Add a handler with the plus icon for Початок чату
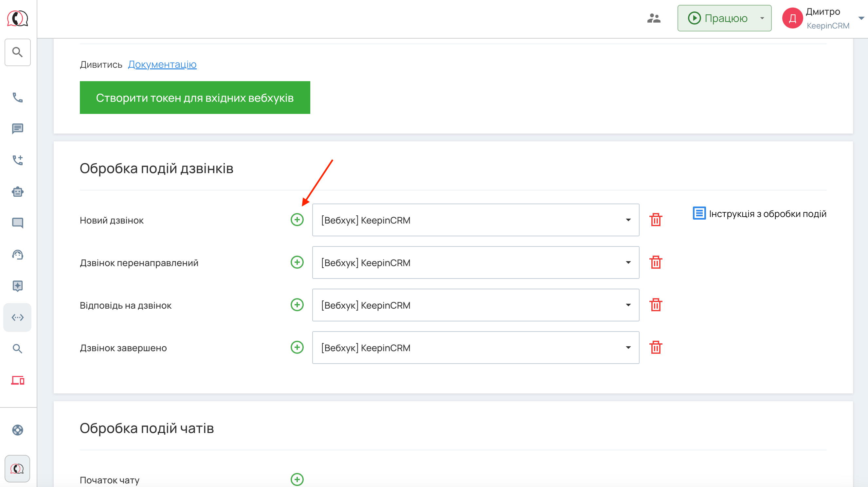 point(297,479)
